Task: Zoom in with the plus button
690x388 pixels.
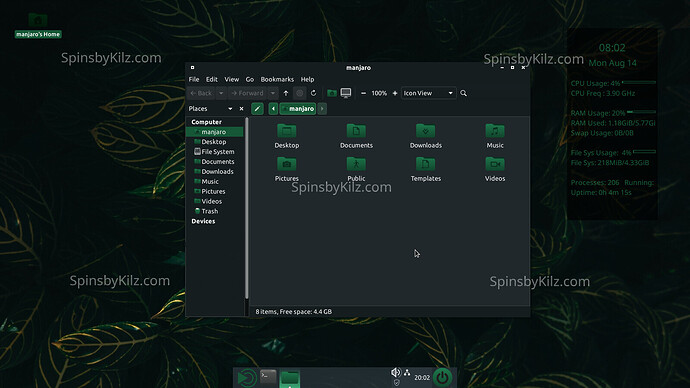Action: pos(395,93)
